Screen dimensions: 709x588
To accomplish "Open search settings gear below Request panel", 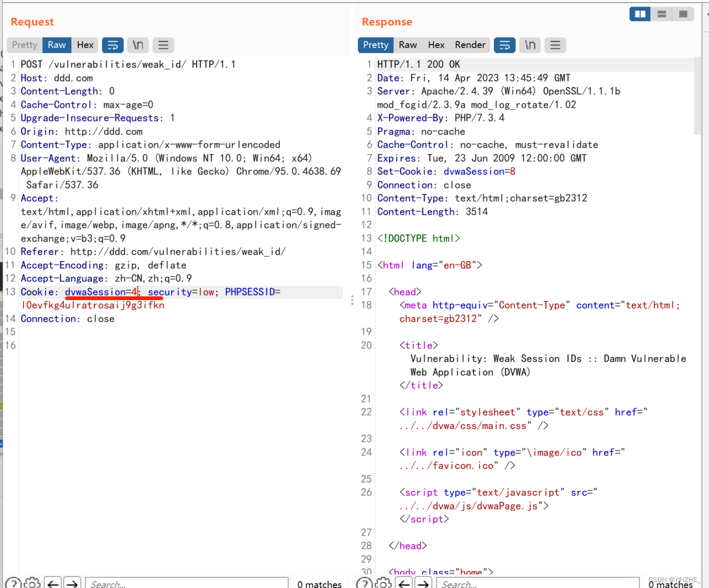I will point(32,583).
